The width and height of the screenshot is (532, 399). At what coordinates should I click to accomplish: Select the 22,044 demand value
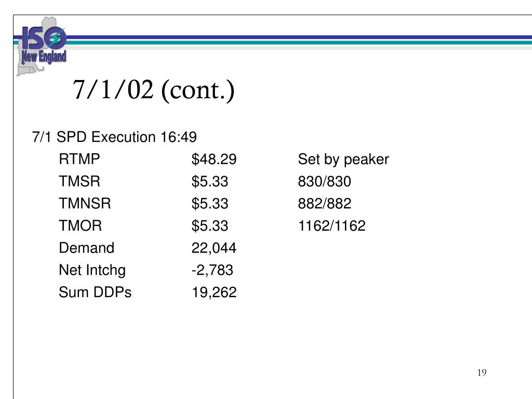[x=214, y=248]
